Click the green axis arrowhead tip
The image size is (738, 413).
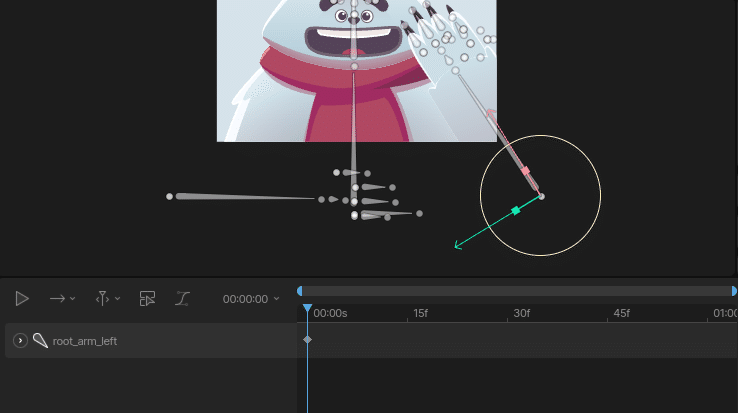coord(457,245)
